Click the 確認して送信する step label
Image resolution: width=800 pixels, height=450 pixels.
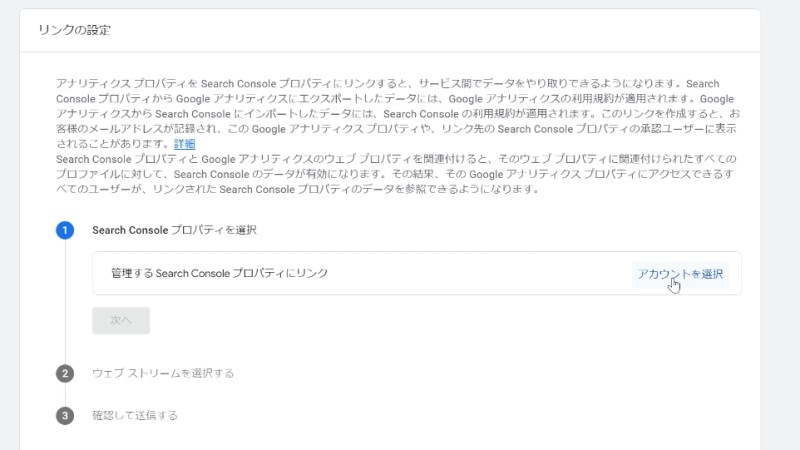[x=135, y=415]
